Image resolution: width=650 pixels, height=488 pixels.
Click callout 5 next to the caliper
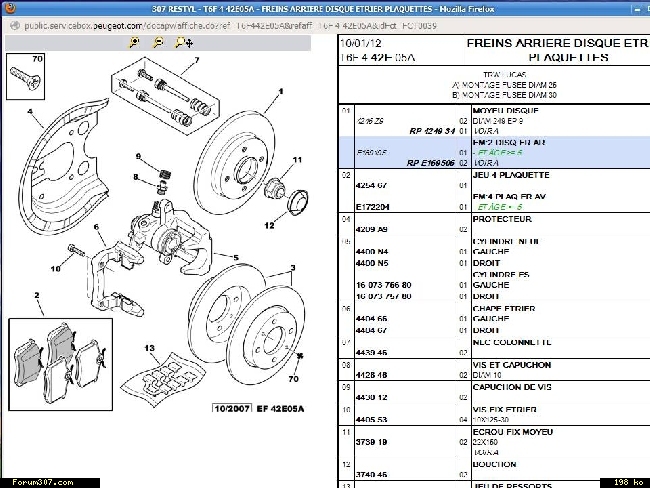(236, 257)
